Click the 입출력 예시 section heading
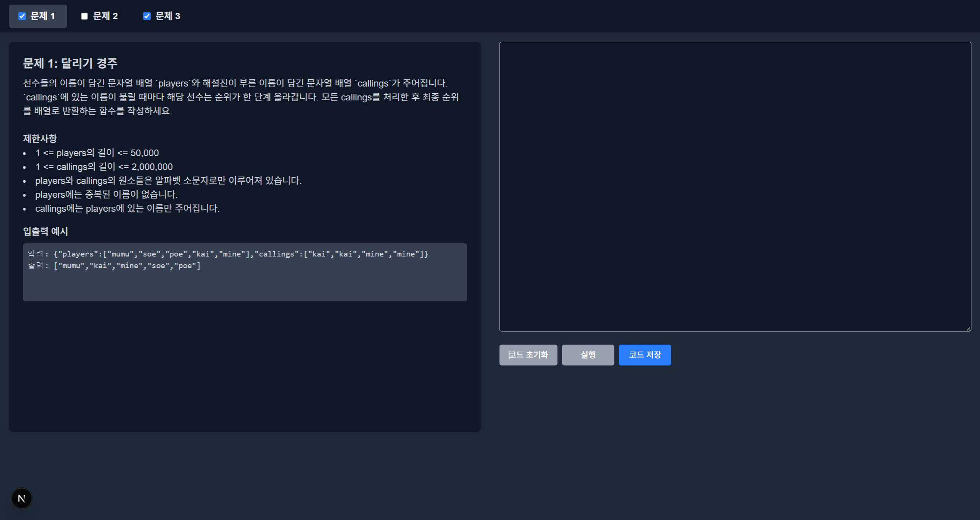This screenshot has height=520, width=980. click(x=45, y=231)
